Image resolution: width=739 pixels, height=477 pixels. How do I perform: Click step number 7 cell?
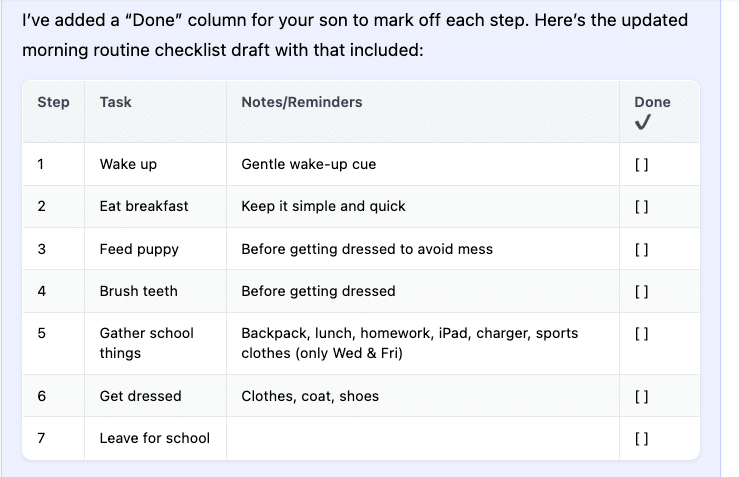click(41, 438)
